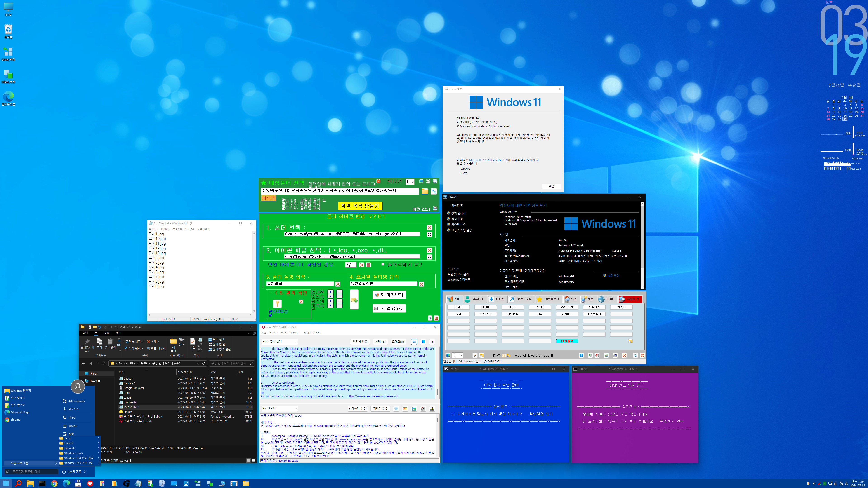Viewport: 868px width, 488px height.
Task: Click the 네이버 button in the 포털 tab
Action: coord(486,307)
